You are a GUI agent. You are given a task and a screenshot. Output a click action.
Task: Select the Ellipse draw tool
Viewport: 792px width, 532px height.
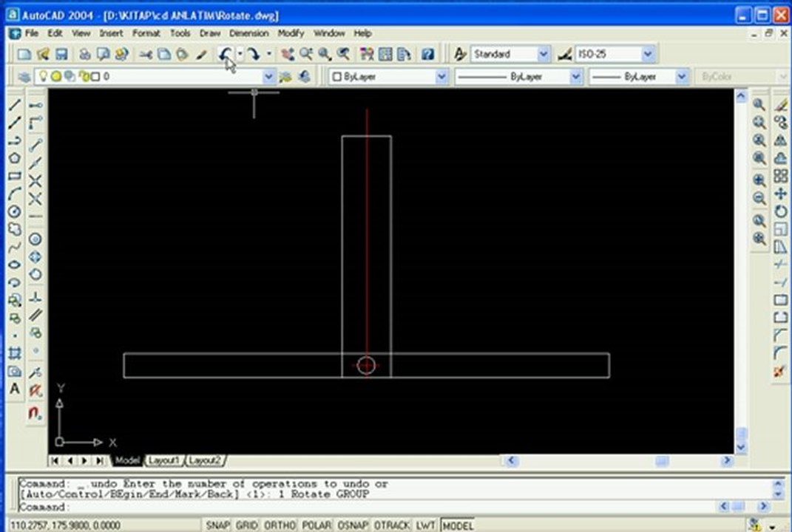15,265
